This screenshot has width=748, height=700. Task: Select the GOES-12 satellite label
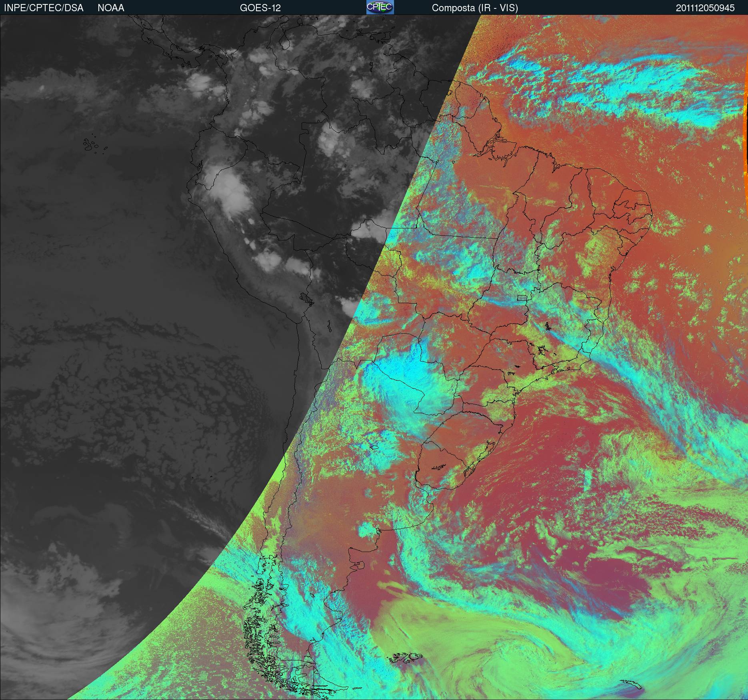[260, 8]
